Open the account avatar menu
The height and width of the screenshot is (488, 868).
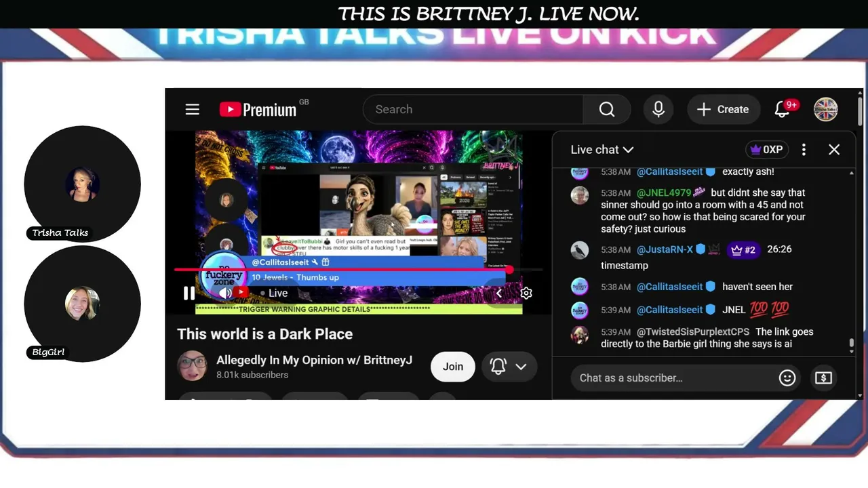coord(826,109)
